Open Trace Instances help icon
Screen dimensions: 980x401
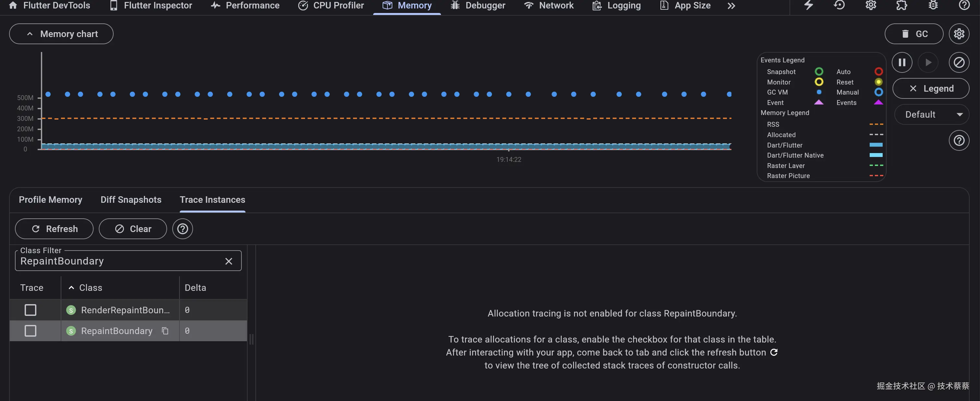tap(182, 229)
